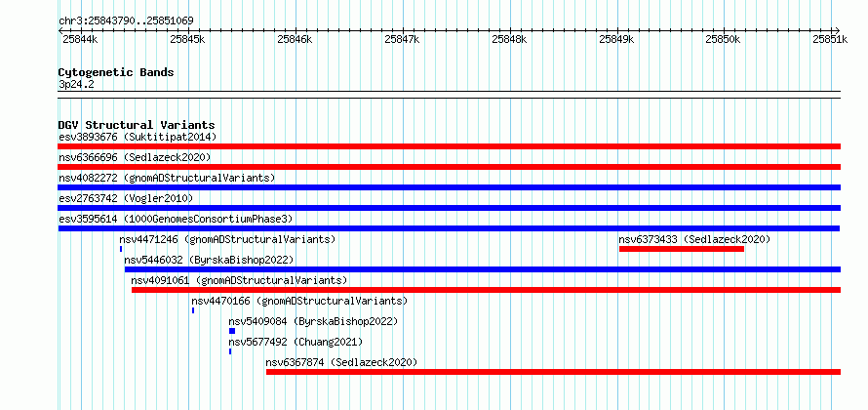The image size is (868, 410).
Task: Select the nsv6366696 (Sedlazeck2020) red bar
Action: [x=449, y=167]
